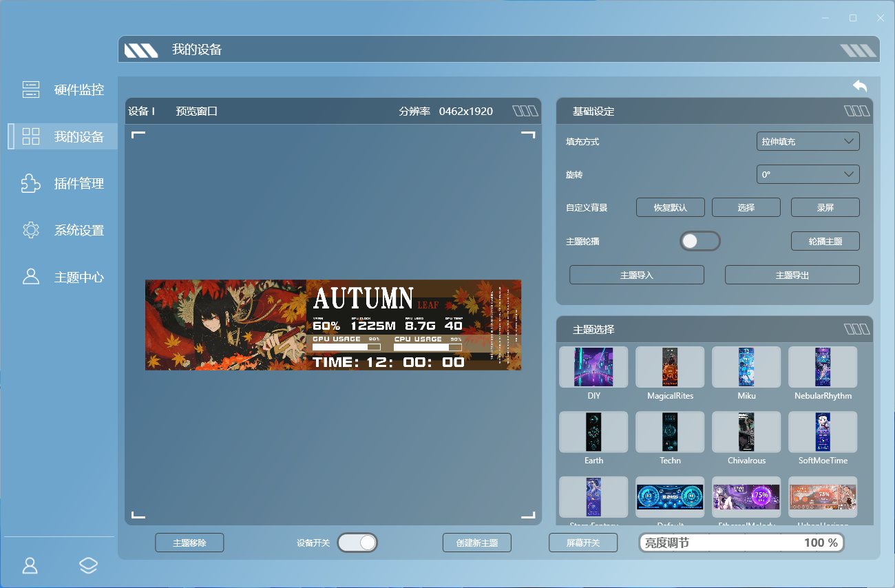895x588 pixels.
Task: Expand the 填充方式 dropdown showing 拉伸填充
Action: [808, 141]
